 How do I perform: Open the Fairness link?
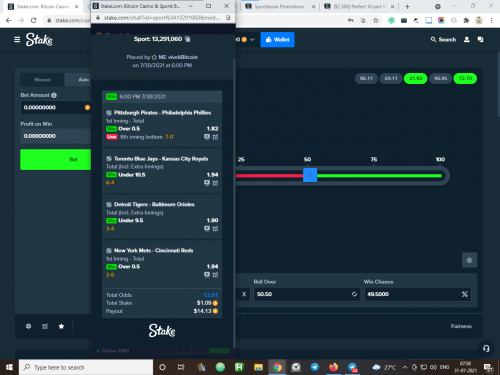tap(461, 326)
